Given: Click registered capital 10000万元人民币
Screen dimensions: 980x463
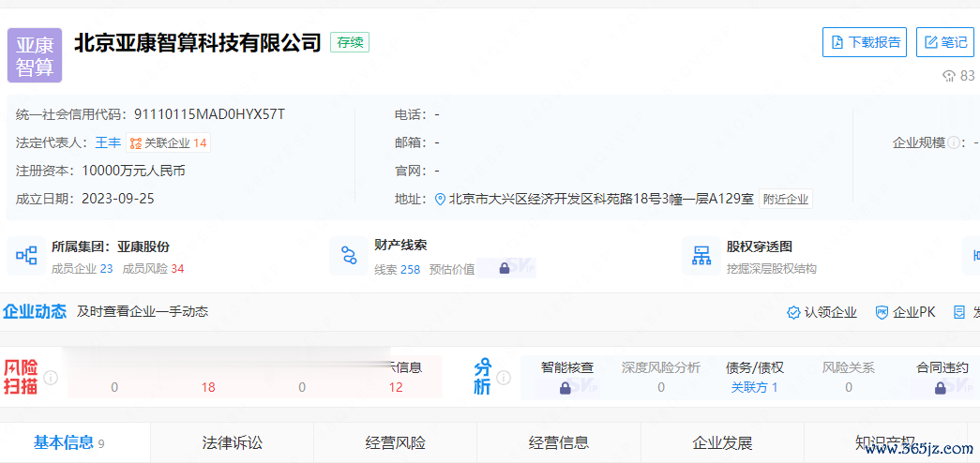Looking at the screenshot, I should point(133,171).
